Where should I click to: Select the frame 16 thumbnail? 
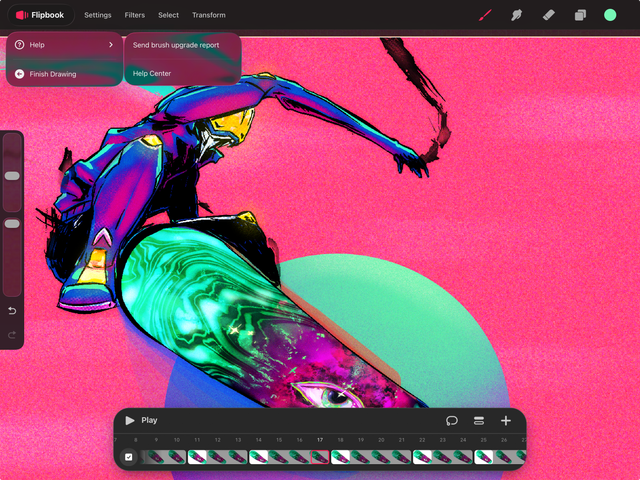[x=300, y=457]
